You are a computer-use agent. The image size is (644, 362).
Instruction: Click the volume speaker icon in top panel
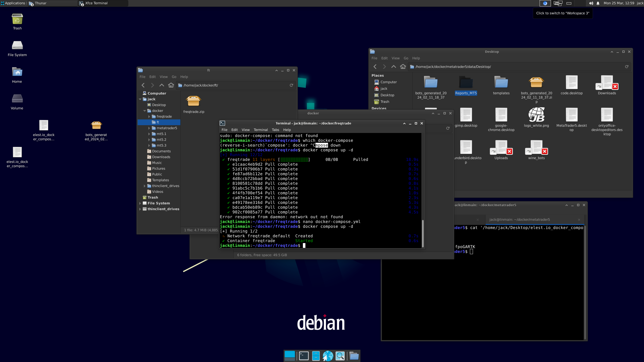coord(591,3)
